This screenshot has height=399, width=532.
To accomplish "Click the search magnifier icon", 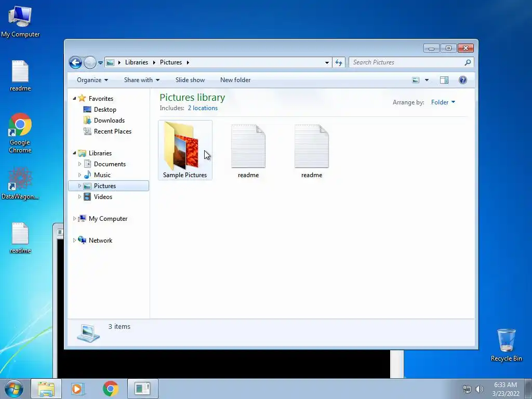I will (468, 62).
